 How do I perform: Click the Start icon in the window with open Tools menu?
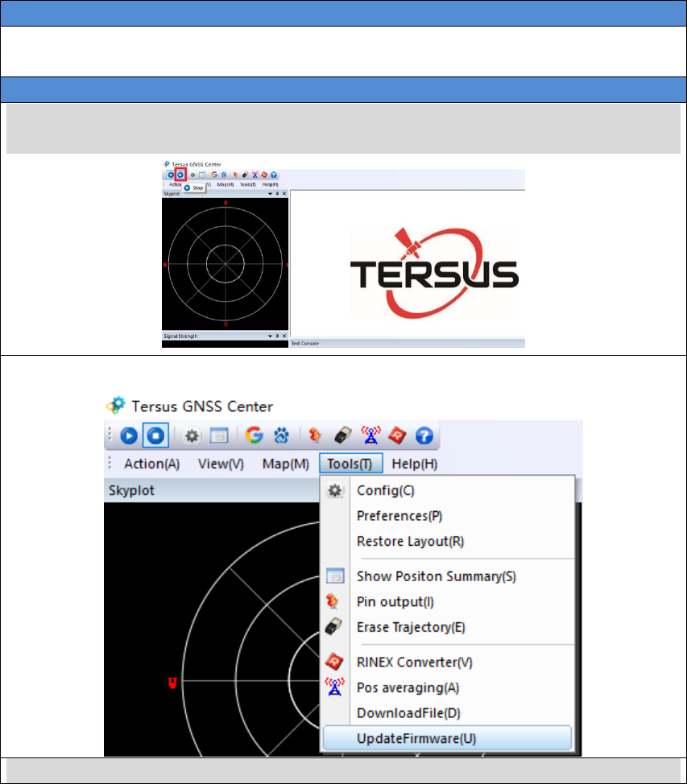129,435
